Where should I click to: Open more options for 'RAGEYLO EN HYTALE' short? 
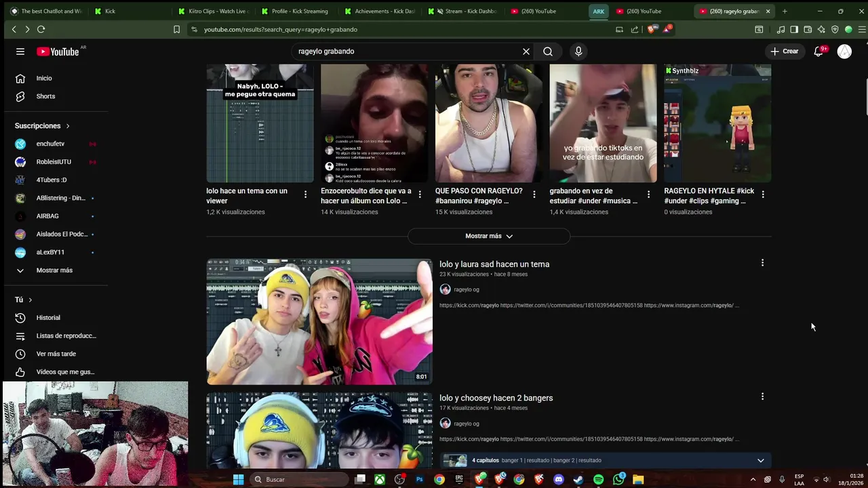coord(763,195)
